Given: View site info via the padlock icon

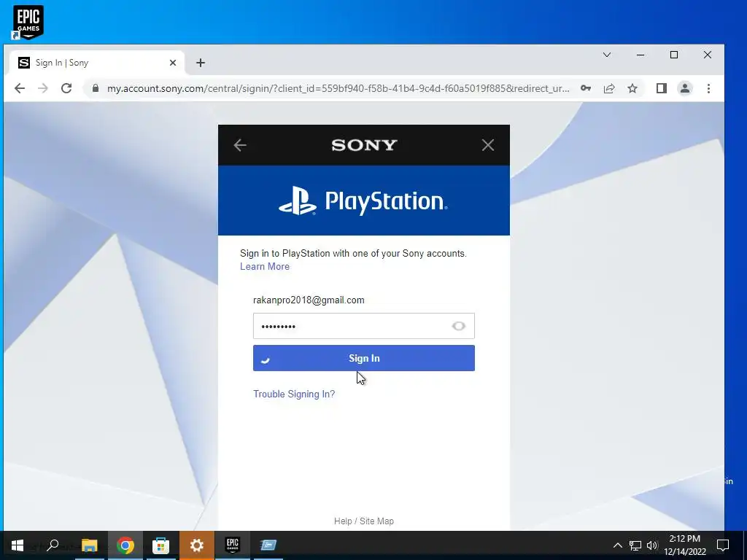Looking at the screenshot, I should coord(96,88).
